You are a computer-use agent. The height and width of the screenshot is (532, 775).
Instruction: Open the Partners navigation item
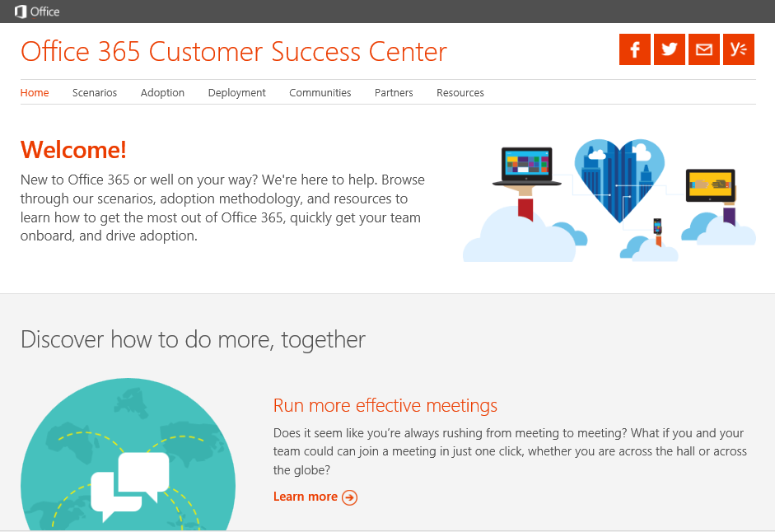coord(394,93)
